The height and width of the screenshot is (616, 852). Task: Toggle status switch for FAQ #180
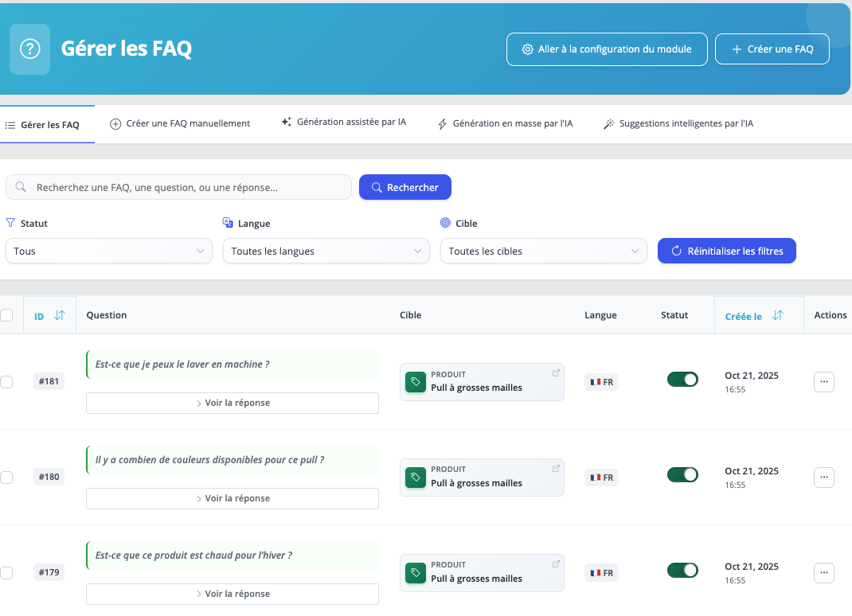point(682,474)
